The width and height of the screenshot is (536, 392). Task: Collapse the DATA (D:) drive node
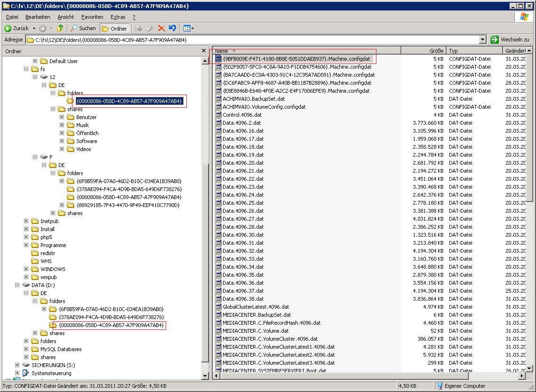17,285
